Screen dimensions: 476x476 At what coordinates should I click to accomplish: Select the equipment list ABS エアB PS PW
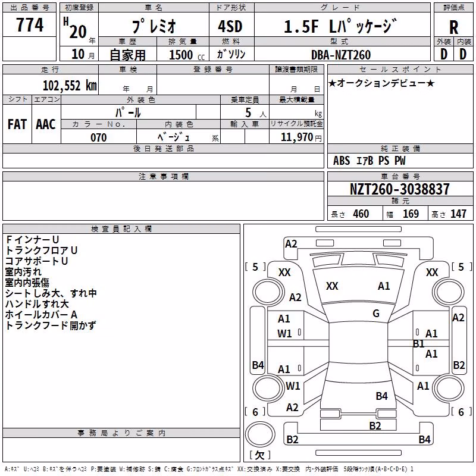coord(369,161)
